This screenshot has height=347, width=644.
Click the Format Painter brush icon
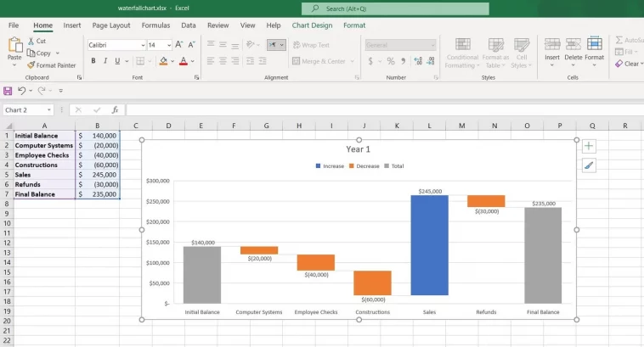pos(31,64)
